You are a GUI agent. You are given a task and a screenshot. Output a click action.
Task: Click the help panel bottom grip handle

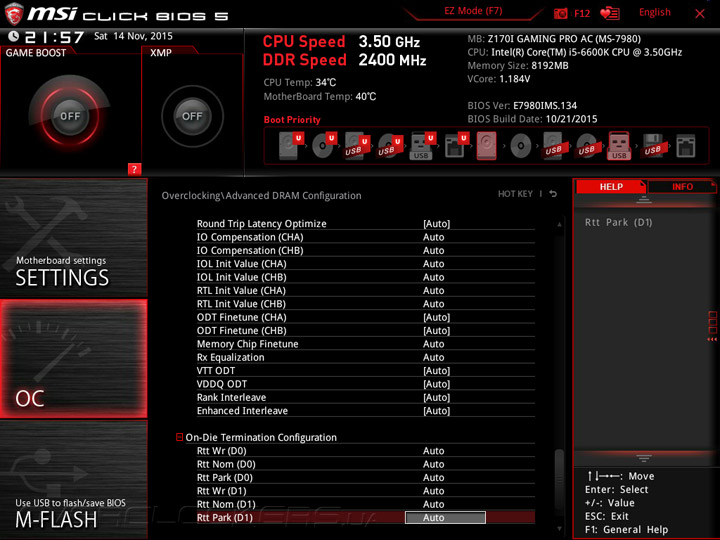tap(644, 458)
